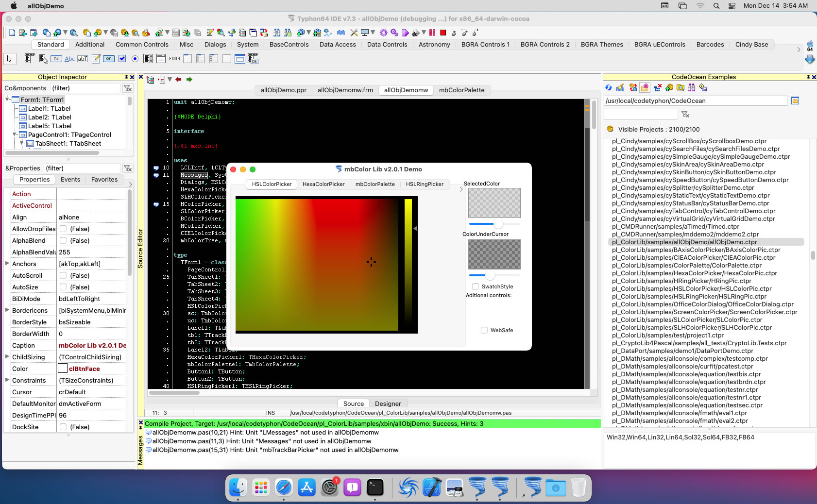Select the TButton 'Ok' palette component
817x504 pixels.
click(56, 59)
